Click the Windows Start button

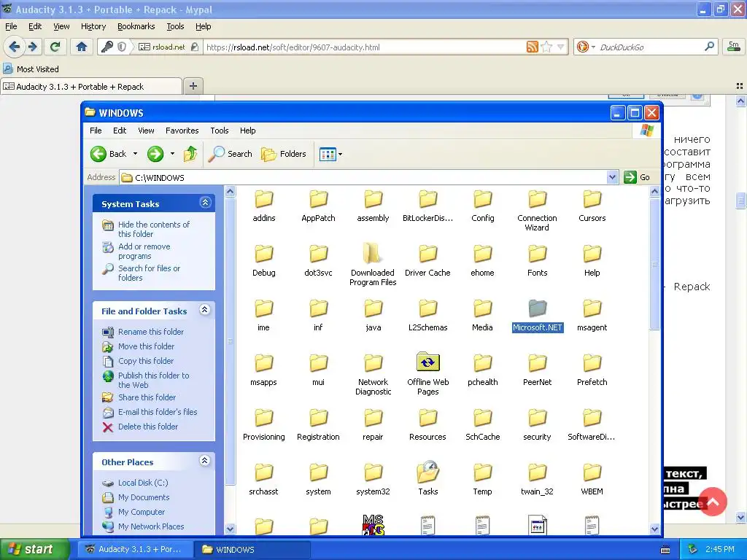[35, 549]
